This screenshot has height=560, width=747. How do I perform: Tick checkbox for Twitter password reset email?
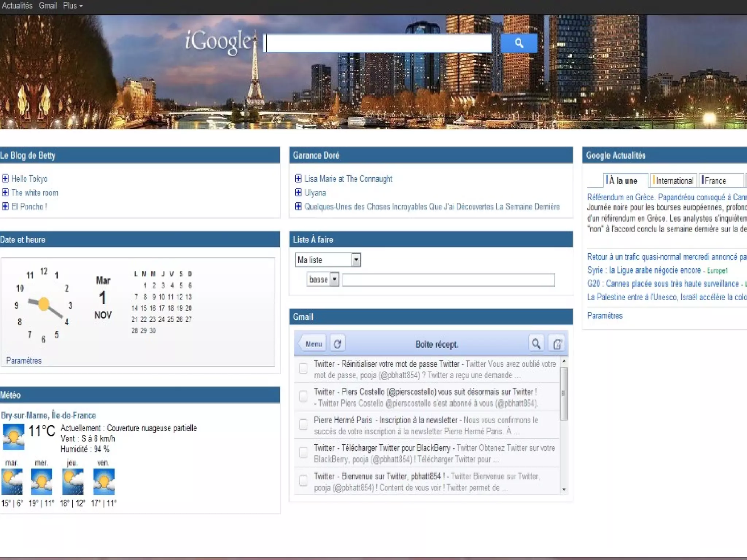[x=303, y=369]
